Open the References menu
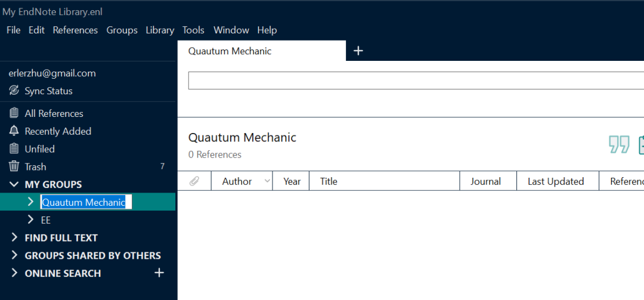 pos(75,30)
